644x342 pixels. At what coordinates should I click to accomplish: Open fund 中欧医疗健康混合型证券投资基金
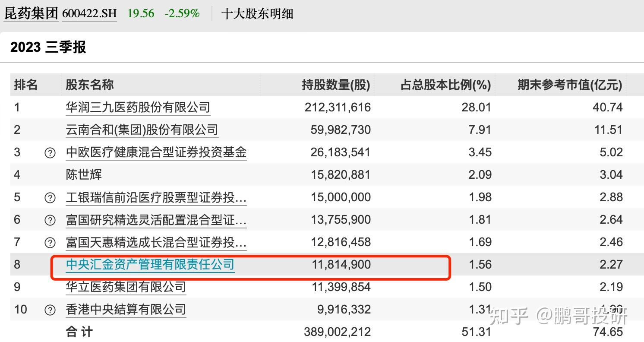coord(156,152)
